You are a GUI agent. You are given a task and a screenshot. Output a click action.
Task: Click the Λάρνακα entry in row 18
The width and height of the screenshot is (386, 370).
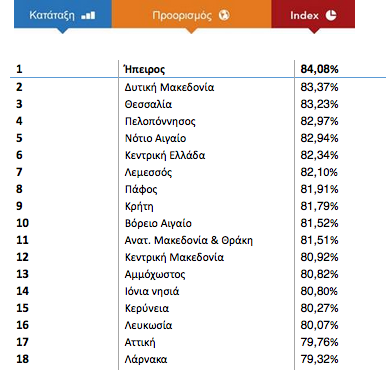pyautogui.click(x=146, y=359)
